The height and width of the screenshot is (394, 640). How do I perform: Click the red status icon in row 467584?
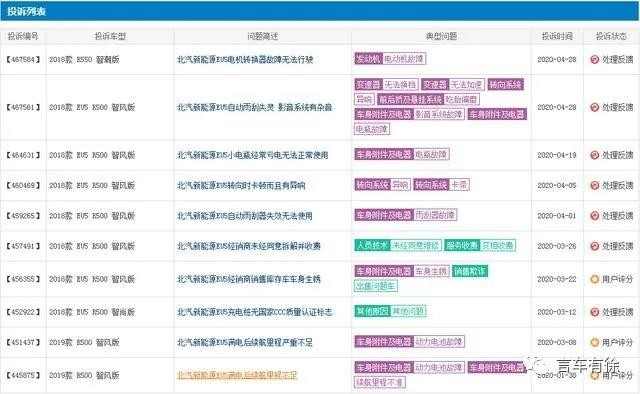click(x=594, y=60)
